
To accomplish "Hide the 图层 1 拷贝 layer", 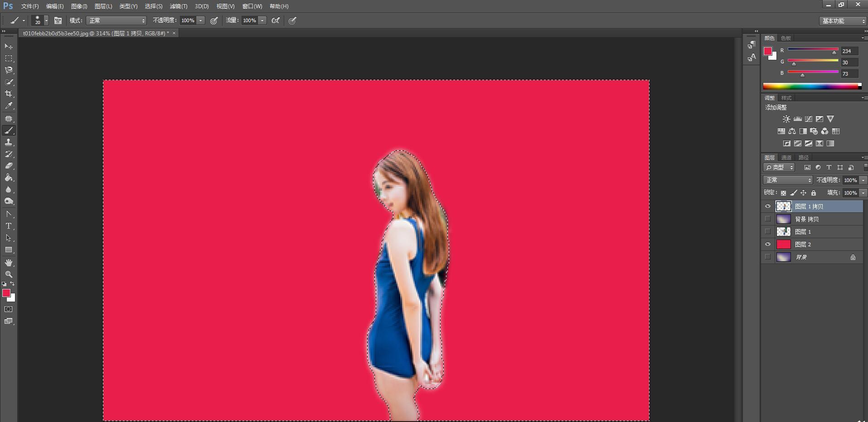I will [768, 206].
